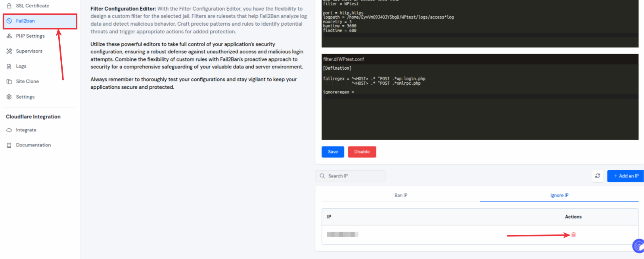Click the red Disable button
Image resolution: width=644 pixels, height=259 pixels.
(x=362, y=152)
